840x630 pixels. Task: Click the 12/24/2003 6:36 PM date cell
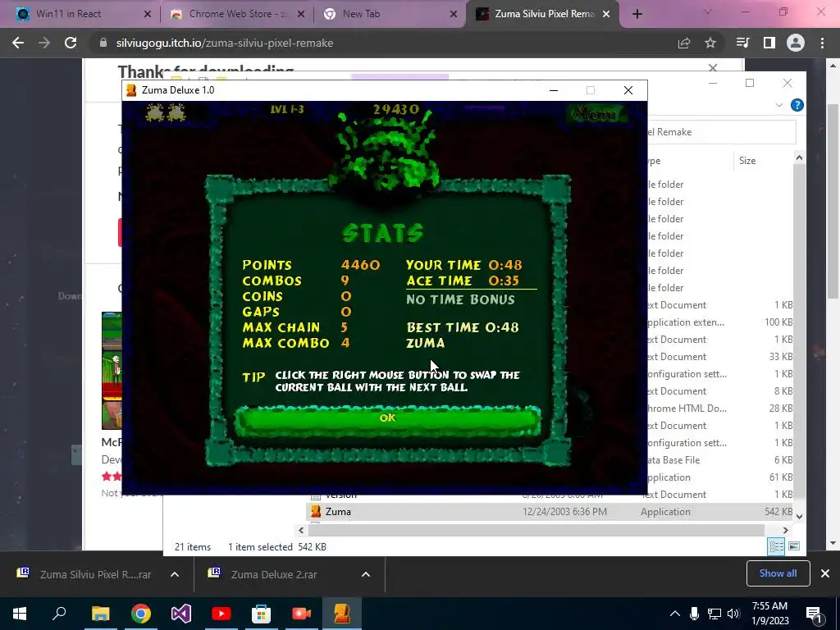564,512
